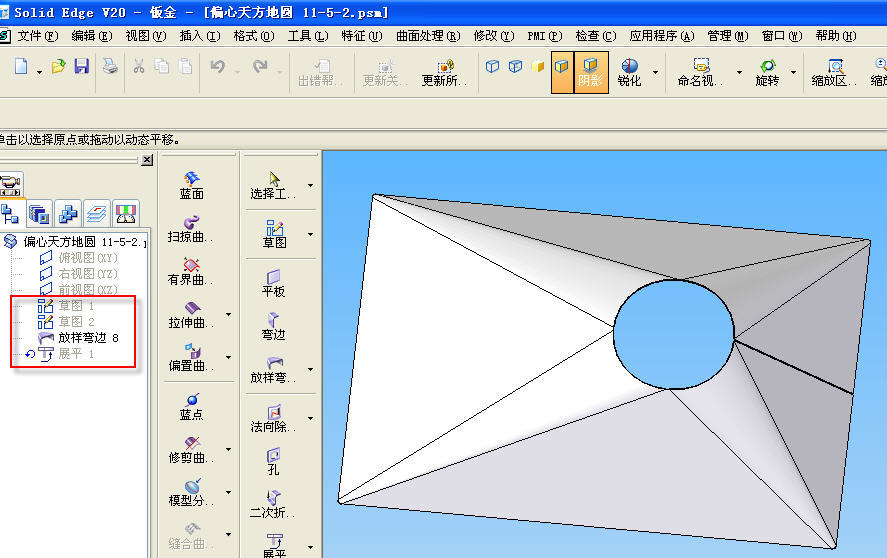The height and width of the screenshot is (558, 887).
Task: Toggle the 阴影 shadow display button
Action: (x=591, y=72)
